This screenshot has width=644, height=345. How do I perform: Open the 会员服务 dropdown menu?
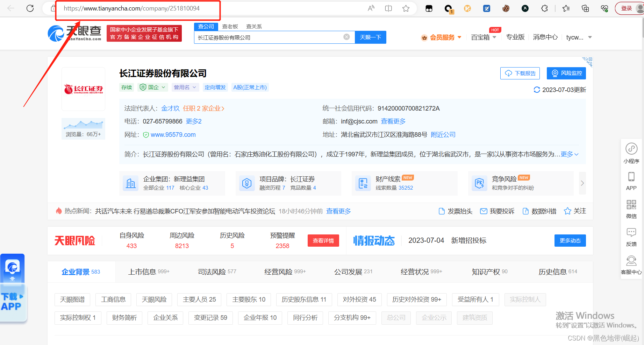(x=442, y=37)
